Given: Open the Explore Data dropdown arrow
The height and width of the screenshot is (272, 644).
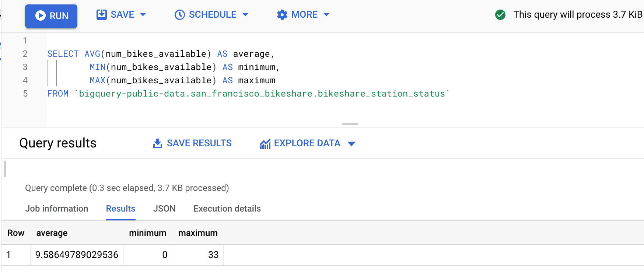Looking at the screenshot, I should [351, 144].
